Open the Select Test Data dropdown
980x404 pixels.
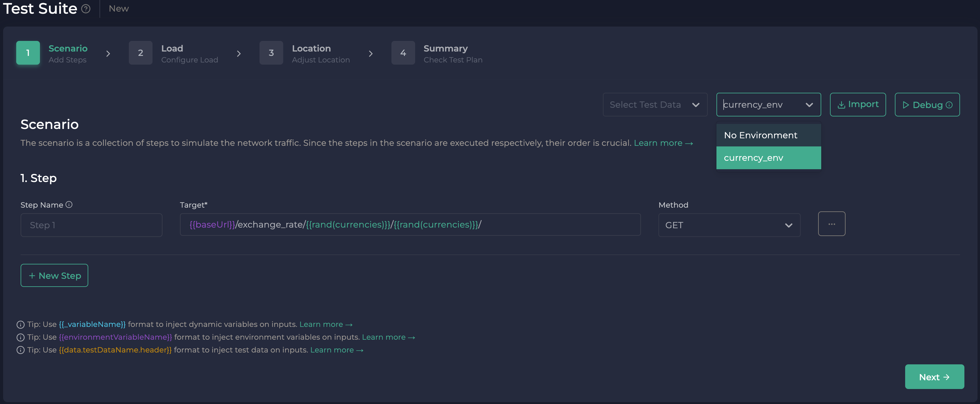click(x=655, y=104)
